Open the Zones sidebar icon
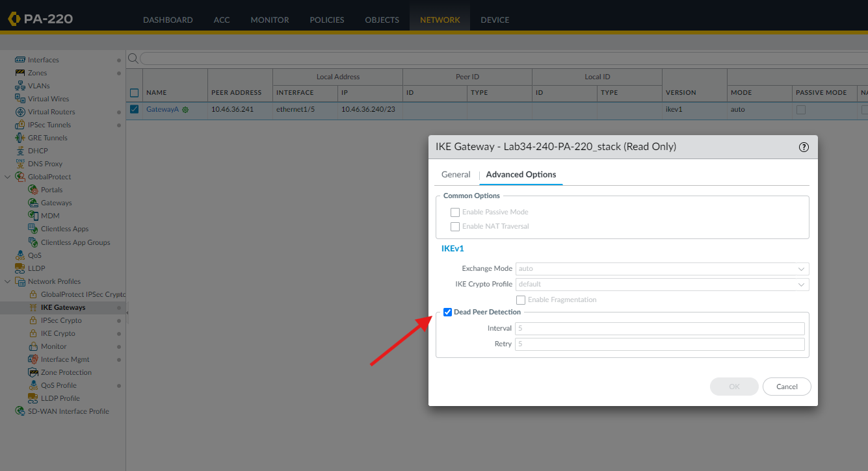Screen dimensions: 868x471 (x=20, y=73)
